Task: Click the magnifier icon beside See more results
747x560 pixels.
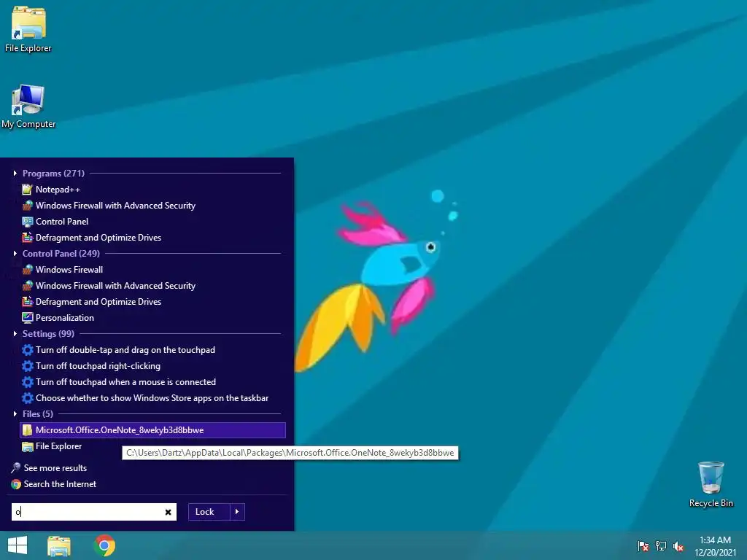Action: [x=16, y=467]
